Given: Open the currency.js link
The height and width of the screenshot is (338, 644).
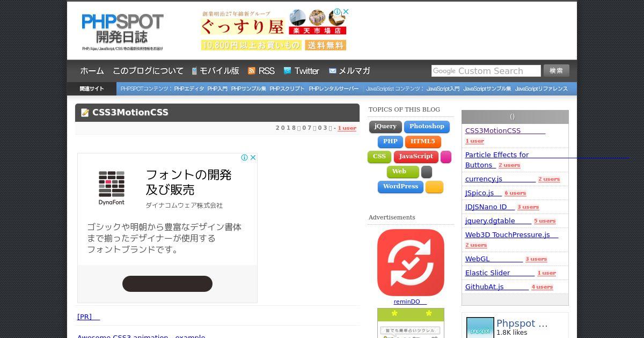Looking at the screenshot, I should (500, 179).
